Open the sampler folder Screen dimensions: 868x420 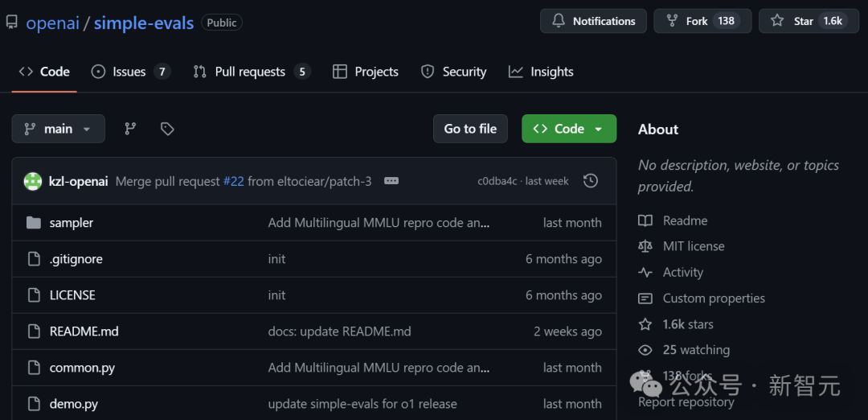click(x=71, y=223)
